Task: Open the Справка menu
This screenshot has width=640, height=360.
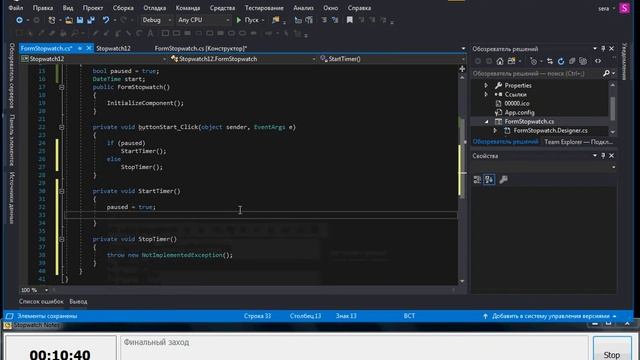Action: pos(359,8)
